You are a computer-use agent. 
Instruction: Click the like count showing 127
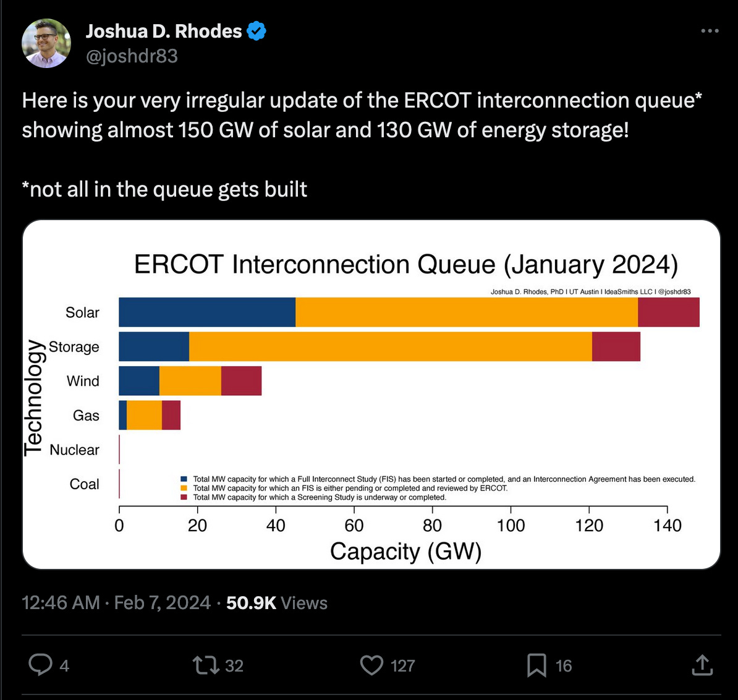tap(402, 667)
